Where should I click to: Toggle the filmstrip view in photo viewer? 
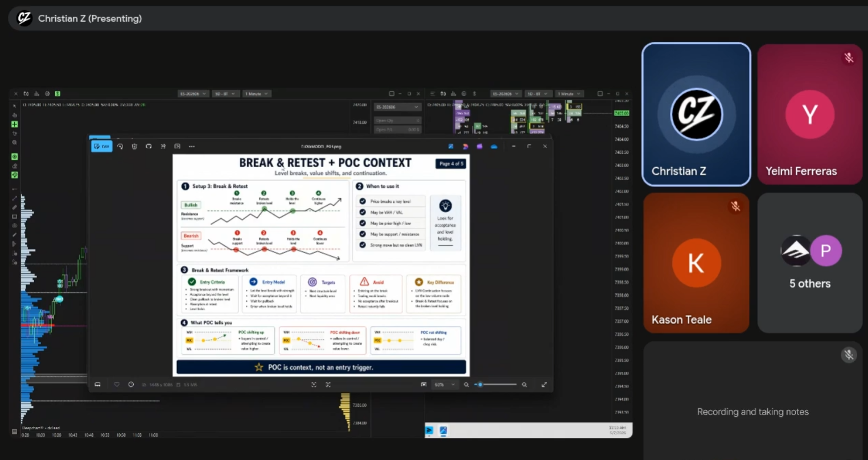tap(97, 384)
